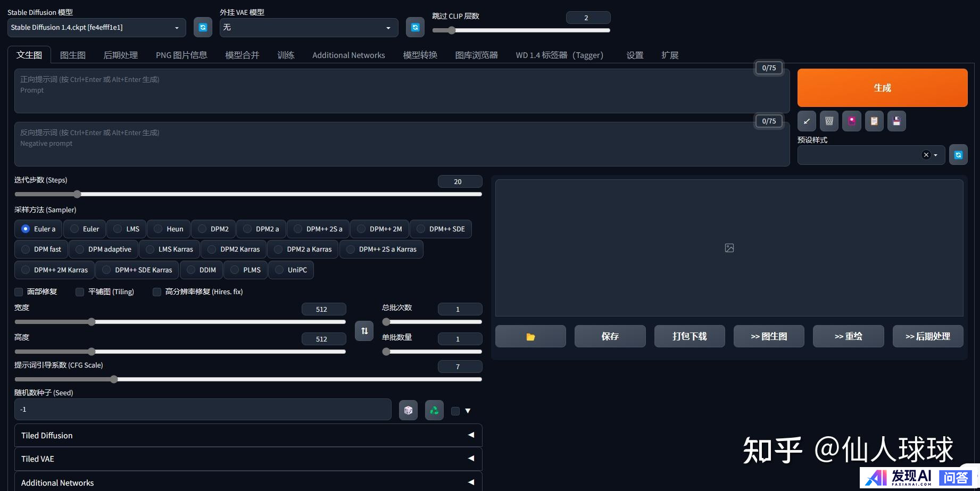
Task: Enable the Hires. fix checkbox
Action: [157, 292]
